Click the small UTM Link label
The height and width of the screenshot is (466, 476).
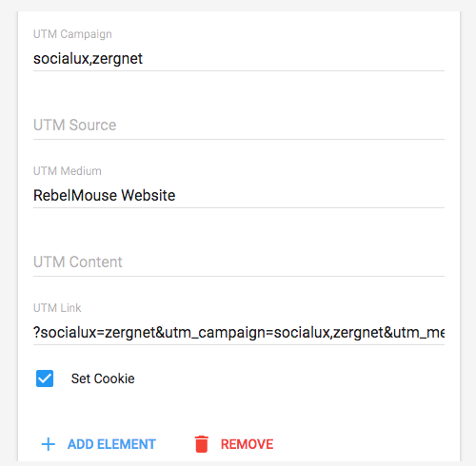pos(57,308)
